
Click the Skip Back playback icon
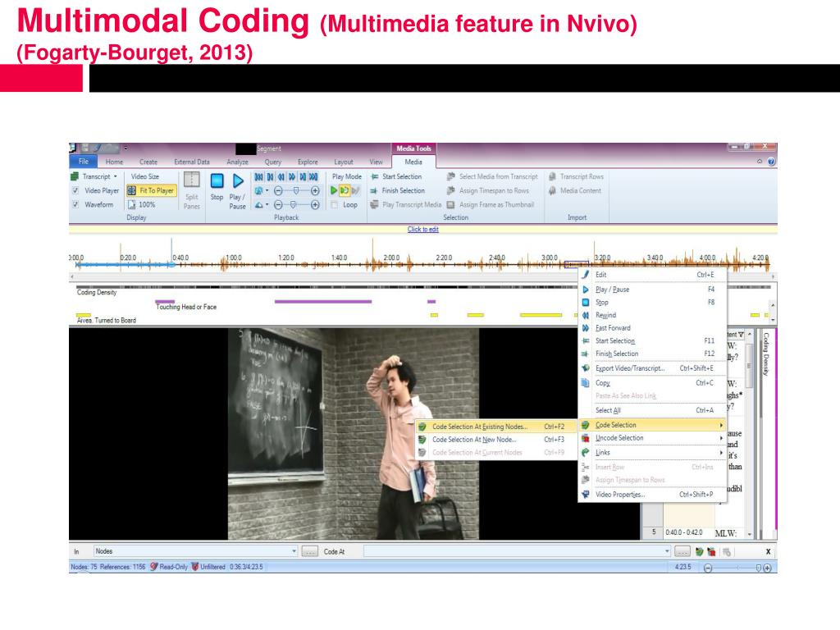pos(271,177)
